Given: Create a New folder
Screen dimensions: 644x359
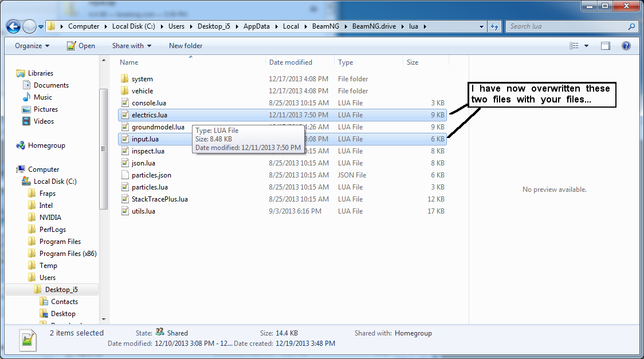Looking at the screenshot, I should point(186,46).
